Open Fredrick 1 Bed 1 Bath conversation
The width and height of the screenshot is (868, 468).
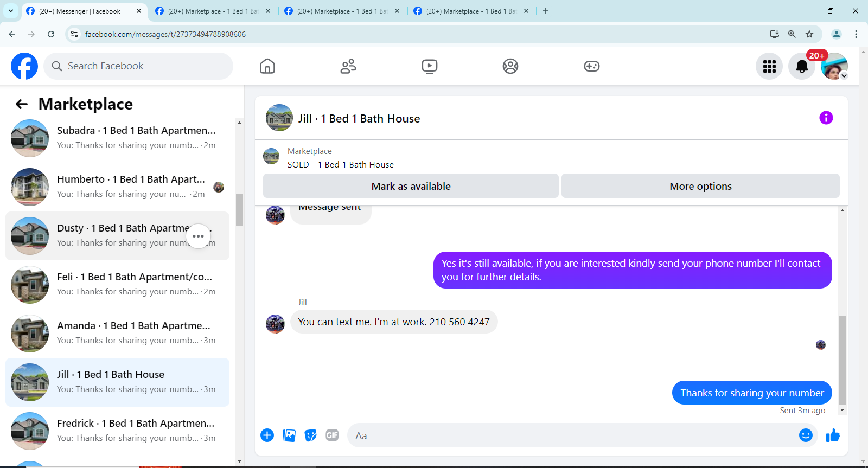pos(117,431)
